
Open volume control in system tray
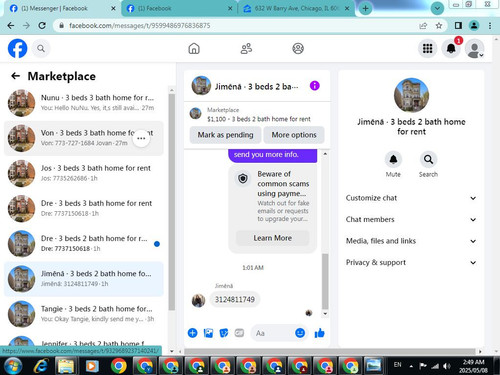pos(447,366)
